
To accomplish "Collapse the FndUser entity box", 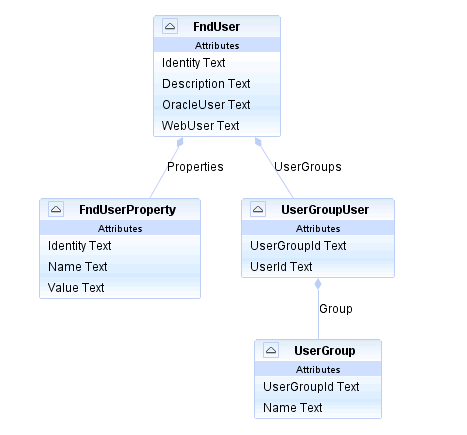I will (170, 26).
